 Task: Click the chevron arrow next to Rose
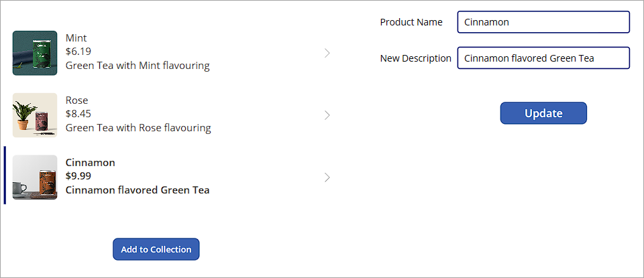(x=327, y=115)
